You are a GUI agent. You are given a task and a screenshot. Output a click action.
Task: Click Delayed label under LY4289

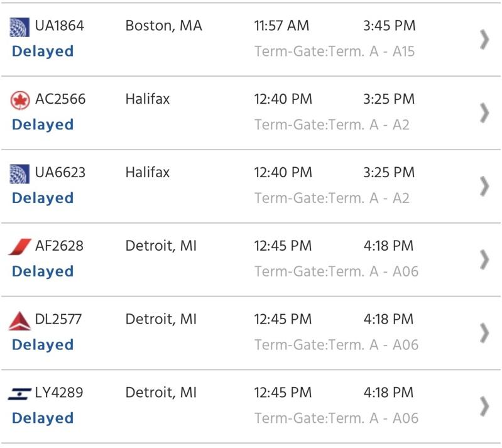[43, 418]
